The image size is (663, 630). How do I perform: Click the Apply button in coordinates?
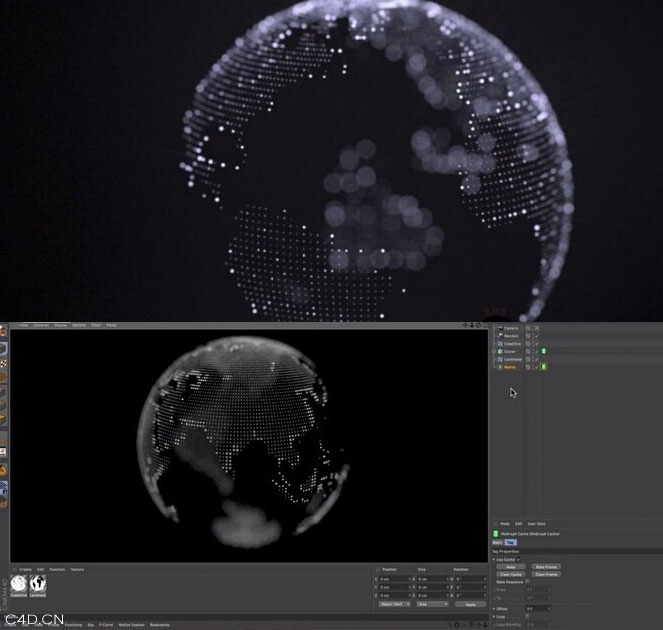[471, 604]
